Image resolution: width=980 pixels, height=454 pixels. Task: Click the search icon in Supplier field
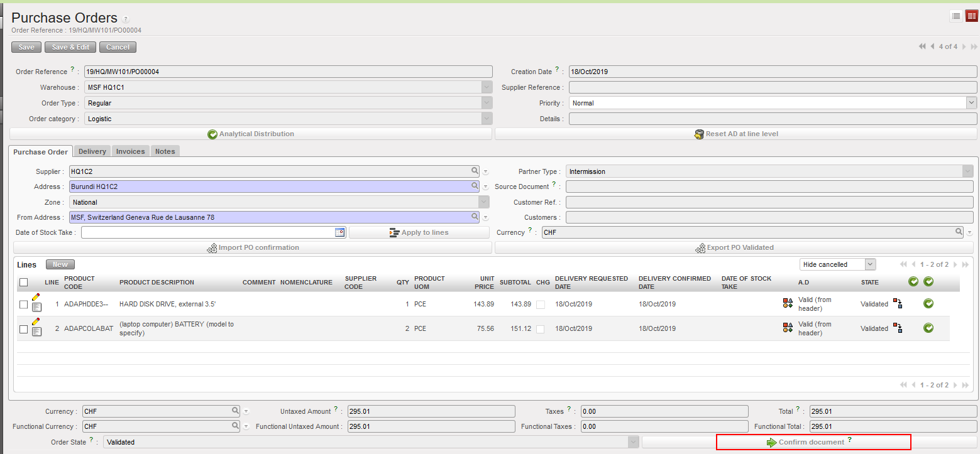click(475, 171)
